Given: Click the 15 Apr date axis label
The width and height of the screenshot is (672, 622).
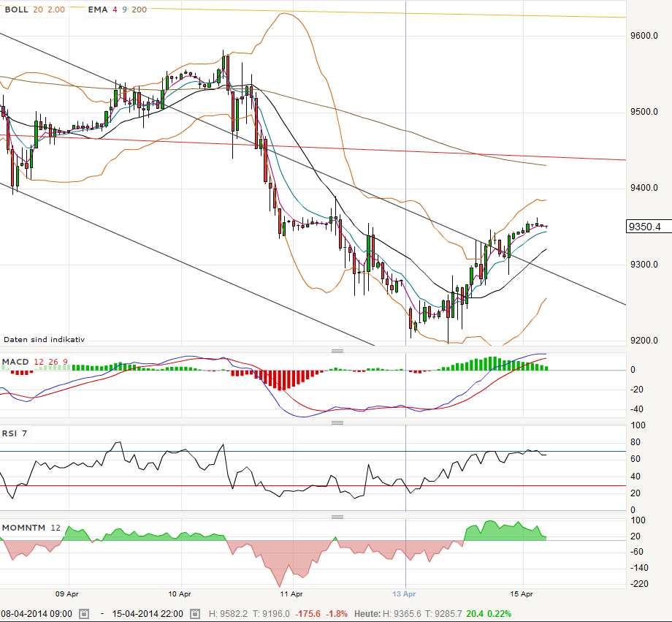Looking at the screenshot, I should click(522, 594).
